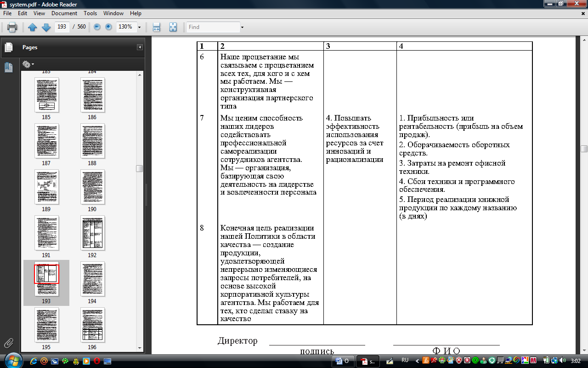Open the Help menu
The width and height of the screenshot is (588, 368).
[x=136, y=13]
